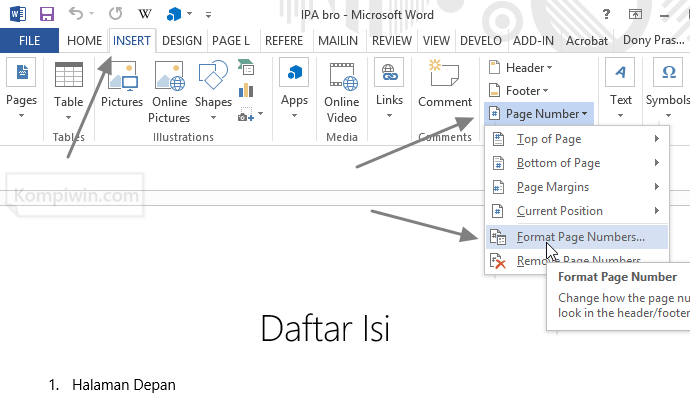The image size is (690, 394).
Task: Open the PAGE LAYOUT tab
Action: tap(231, 41)
